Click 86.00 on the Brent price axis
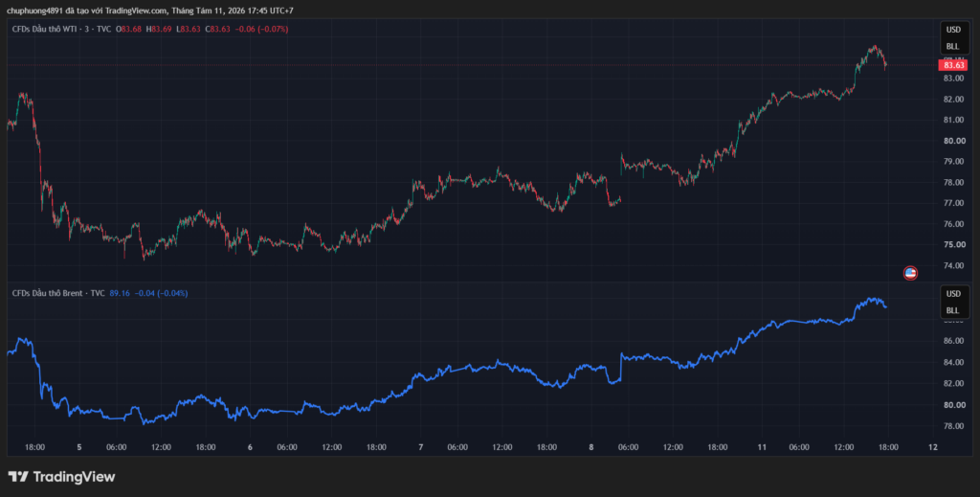This screenshot has width=980, height=497. pos(953,341)
